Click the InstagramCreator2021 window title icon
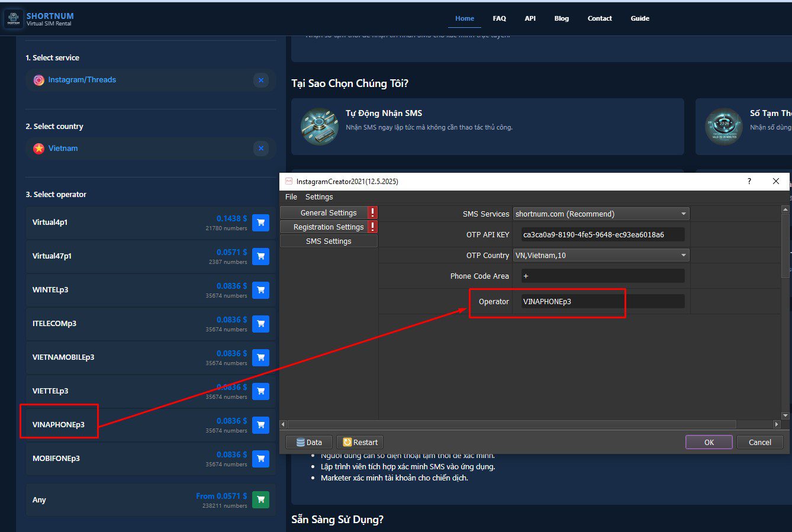Viewport: 792px width, 532px height. click(x=289, y=181)
